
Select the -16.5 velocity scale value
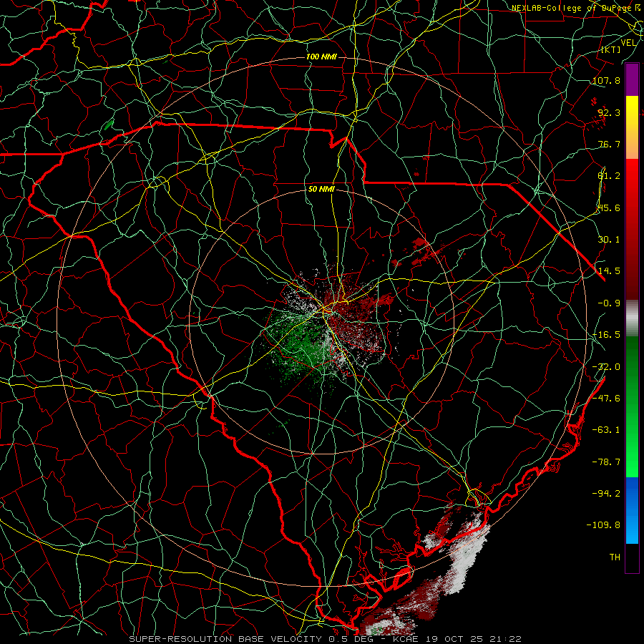[x=606, y=335]
